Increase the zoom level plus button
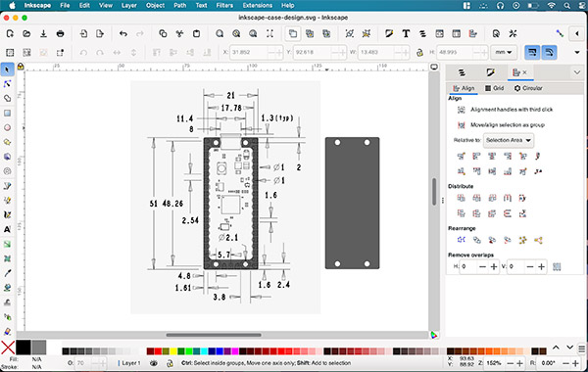Viewport: 588px width, 372px height. 519,363
